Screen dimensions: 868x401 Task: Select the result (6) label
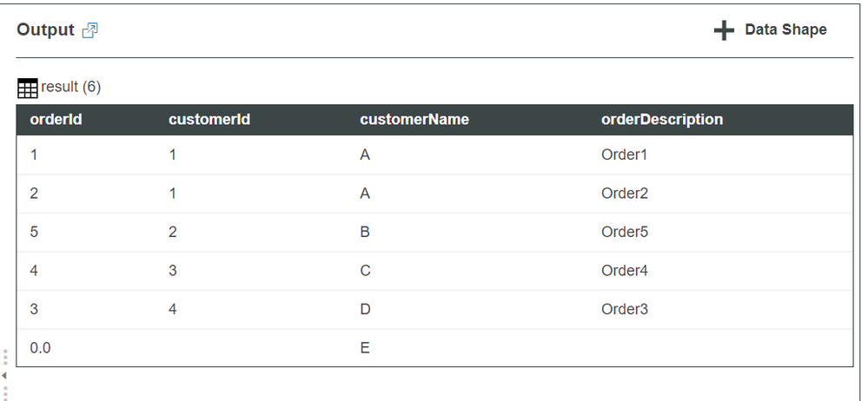(70, 87)
